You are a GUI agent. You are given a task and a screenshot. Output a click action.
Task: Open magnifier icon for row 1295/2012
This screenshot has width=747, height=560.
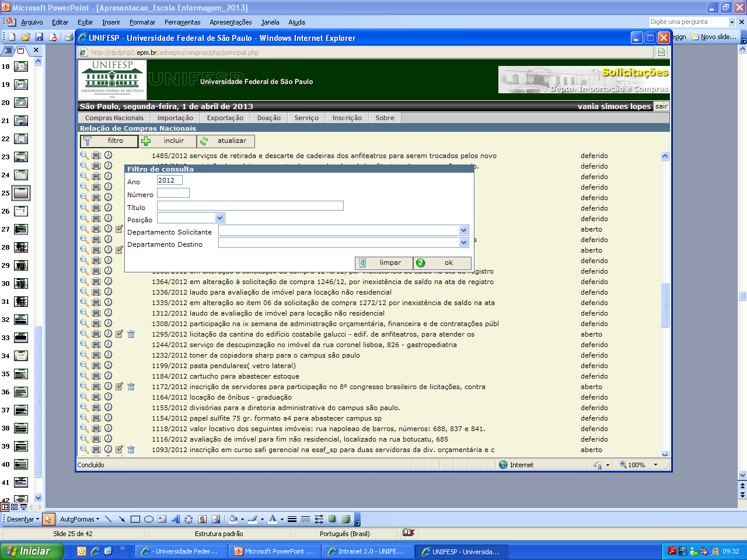(x=85, y=334)
